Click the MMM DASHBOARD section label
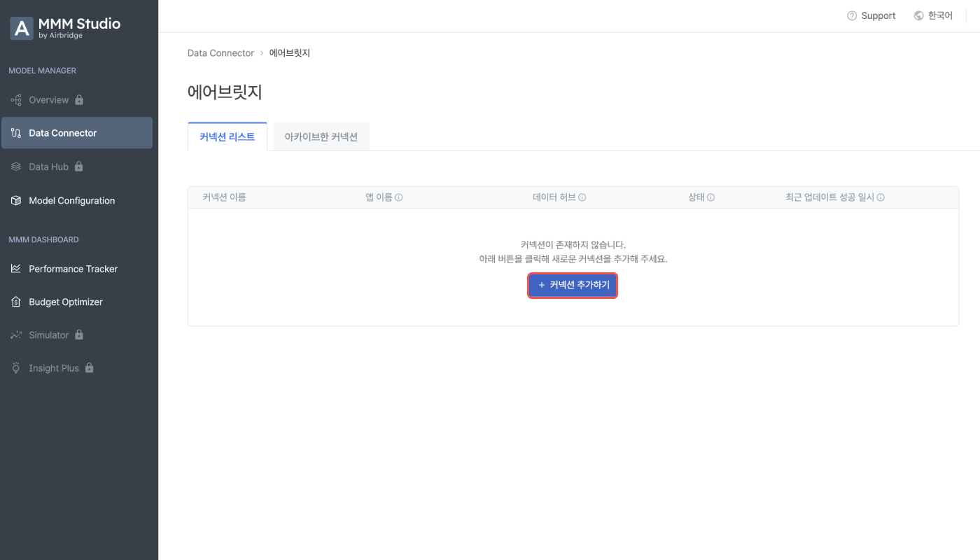 pyautogui.click(x=43, y=239)
